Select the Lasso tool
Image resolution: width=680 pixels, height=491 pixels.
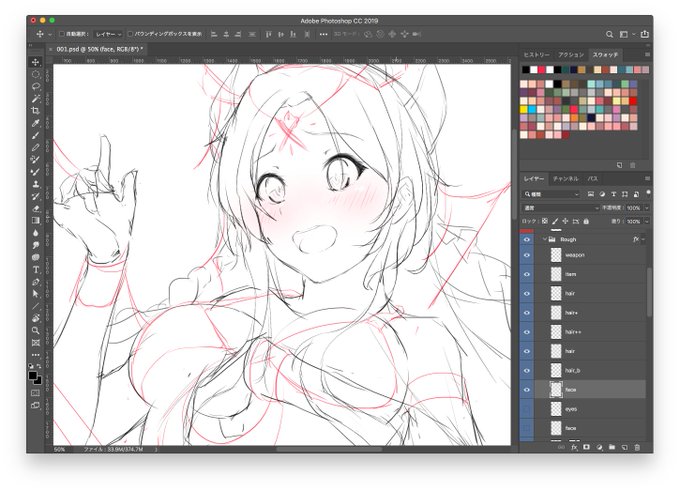point(36,86)
